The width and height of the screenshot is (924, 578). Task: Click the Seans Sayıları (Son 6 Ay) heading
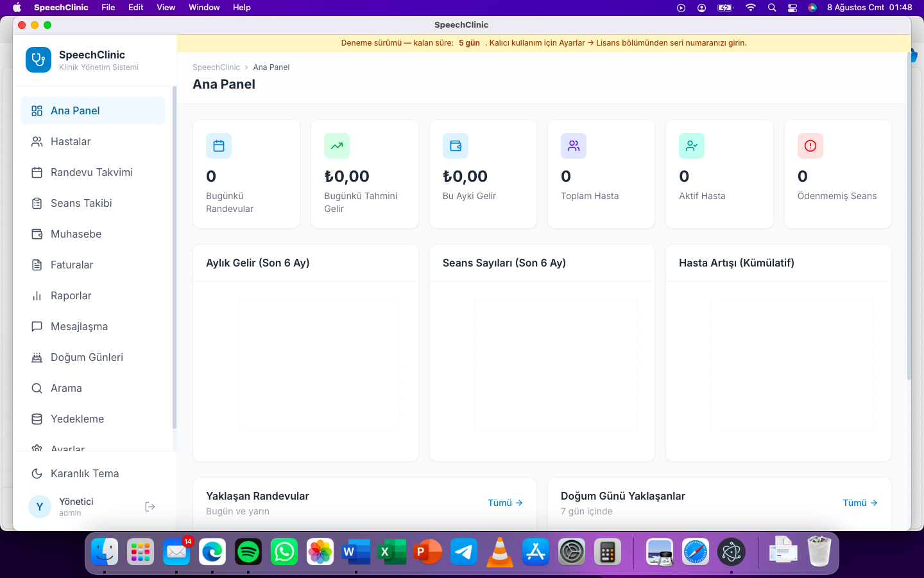[504, 263]
